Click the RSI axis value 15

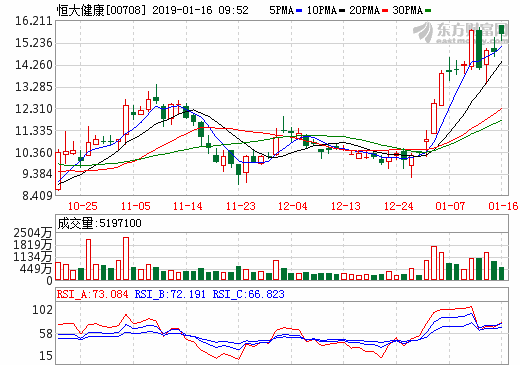coord(46,356)
